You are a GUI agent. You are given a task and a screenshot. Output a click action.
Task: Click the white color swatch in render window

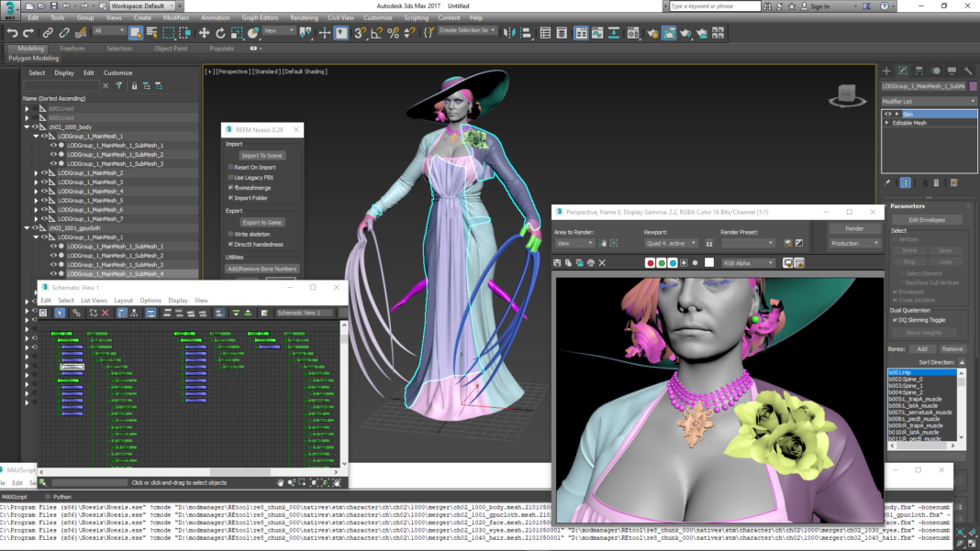709,263
